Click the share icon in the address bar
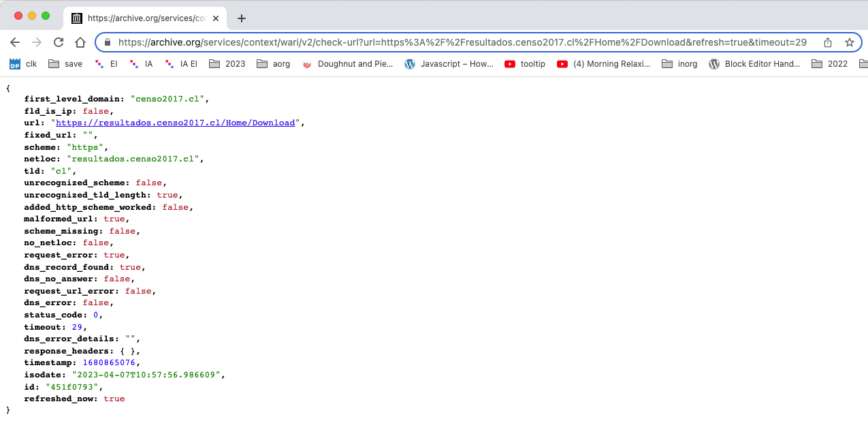The image size is (868, 436). (x=827, y=42)
